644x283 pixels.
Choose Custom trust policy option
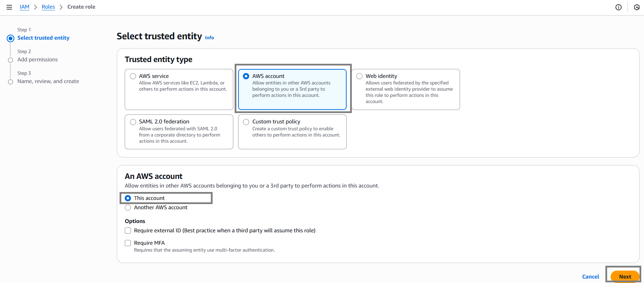[x=246, y=122]
